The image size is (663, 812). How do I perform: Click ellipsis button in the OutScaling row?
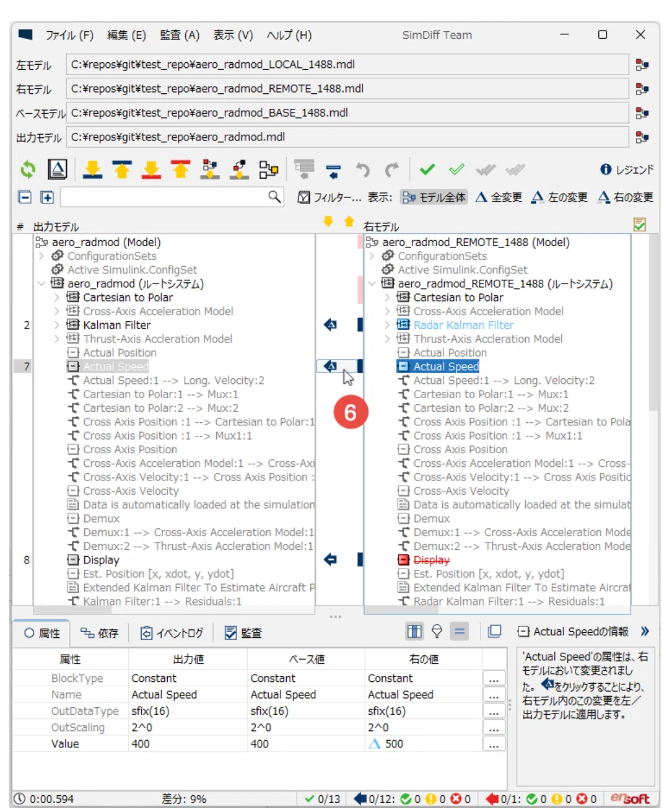[493, 728]
